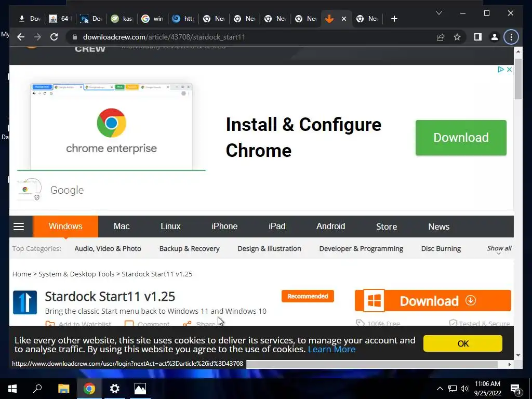The width and height of the screenshot is (532, 399).
Task: Click the vertical page scrollbar thumb
Action: pyautogui.click(x=518, y=79)
